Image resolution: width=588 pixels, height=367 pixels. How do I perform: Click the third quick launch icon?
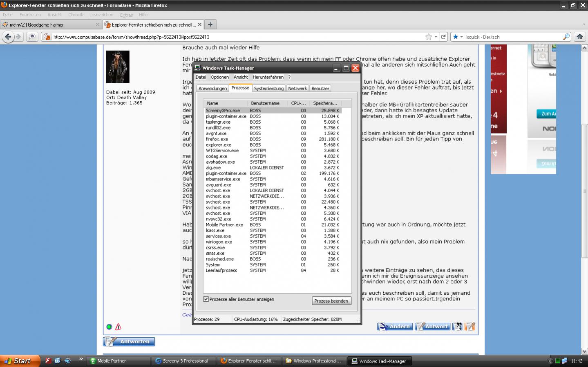click(67, 361)
